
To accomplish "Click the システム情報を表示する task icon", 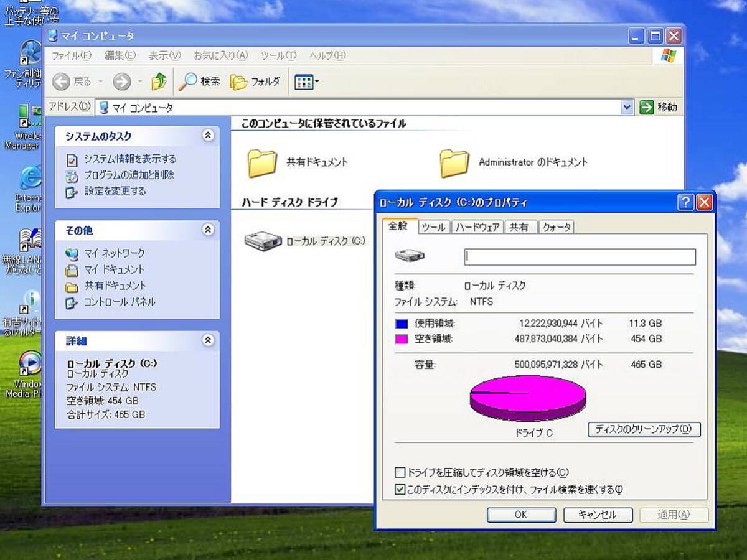I will (73, 159).
